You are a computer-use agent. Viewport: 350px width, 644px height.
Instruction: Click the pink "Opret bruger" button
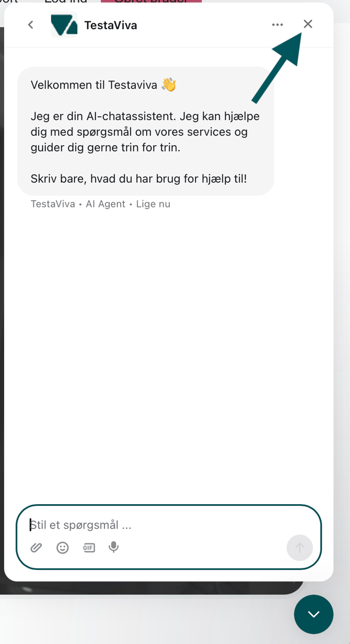point(151,2)
